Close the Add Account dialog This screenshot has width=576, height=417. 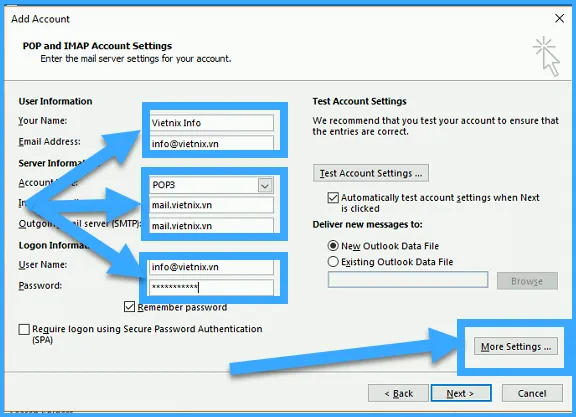click(559, 18)
